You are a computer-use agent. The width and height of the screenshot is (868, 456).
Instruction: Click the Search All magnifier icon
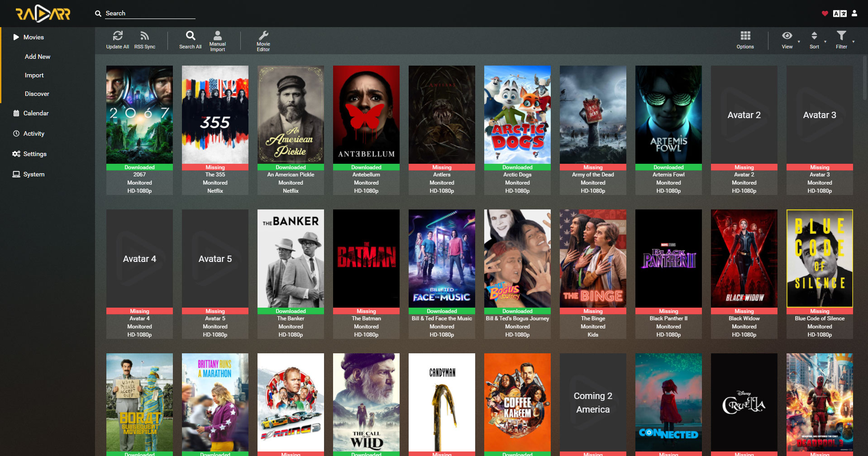click(x=191, y=36)
